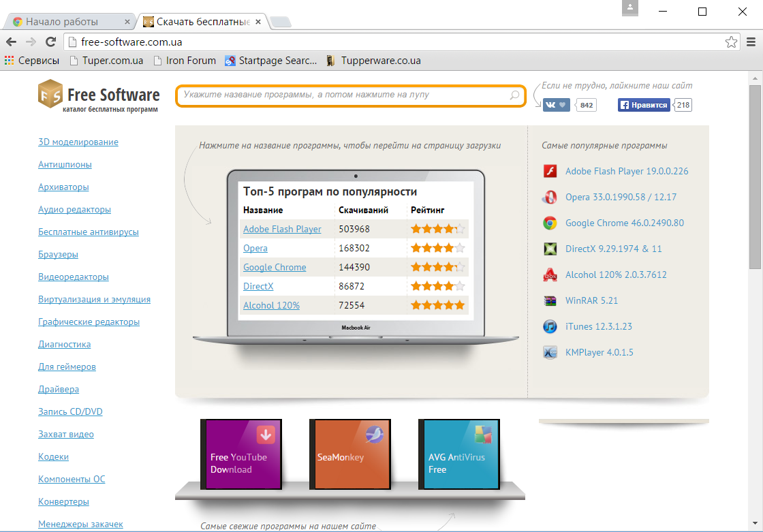Open the Конвертеры category
The image size is (763, 532).
pos(63,501)
